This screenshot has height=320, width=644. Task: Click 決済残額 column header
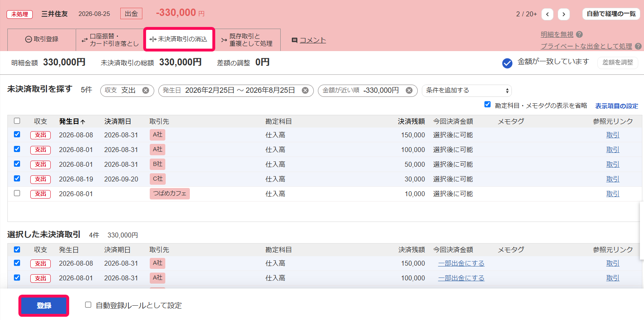click(411, 121)
